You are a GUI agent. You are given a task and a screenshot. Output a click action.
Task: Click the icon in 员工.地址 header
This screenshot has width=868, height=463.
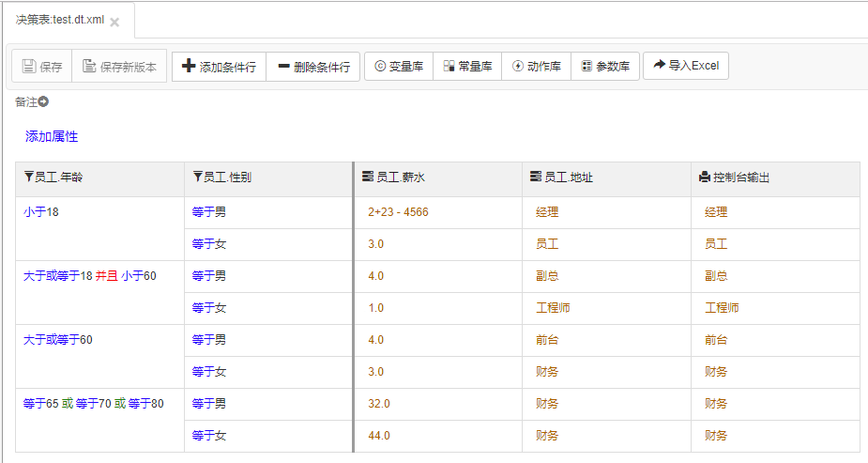click(536, 177)
